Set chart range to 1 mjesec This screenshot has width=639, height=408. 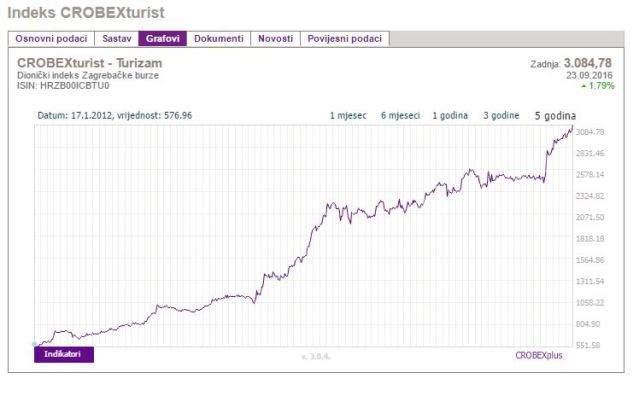point(348,116)
